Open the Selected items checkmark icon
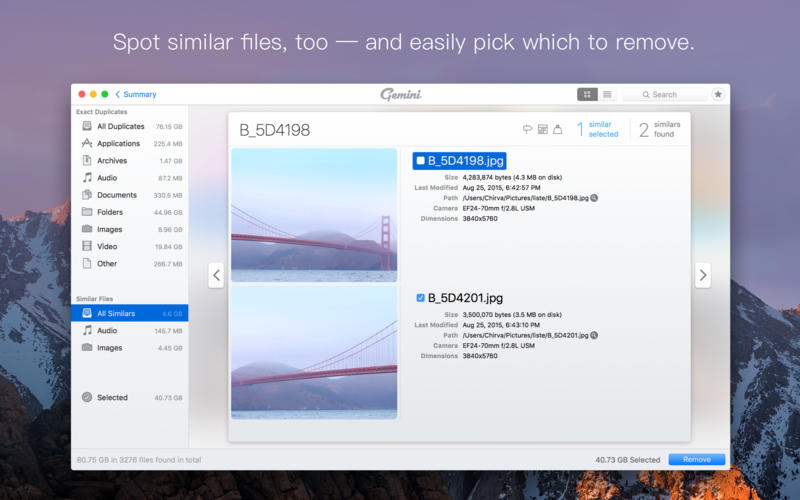The height and width of the screenshot is (500, 800). point(87,397)
